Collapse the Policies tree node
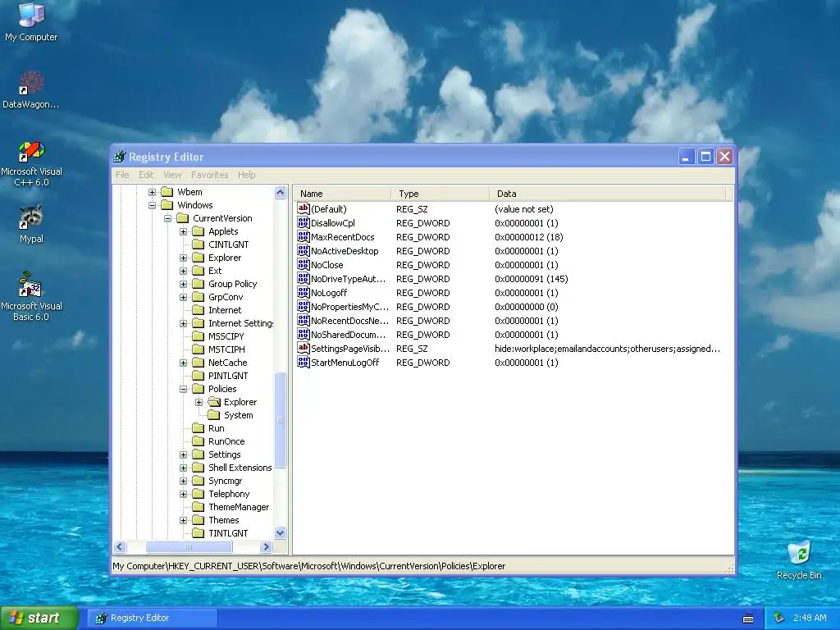 point(183,389)
